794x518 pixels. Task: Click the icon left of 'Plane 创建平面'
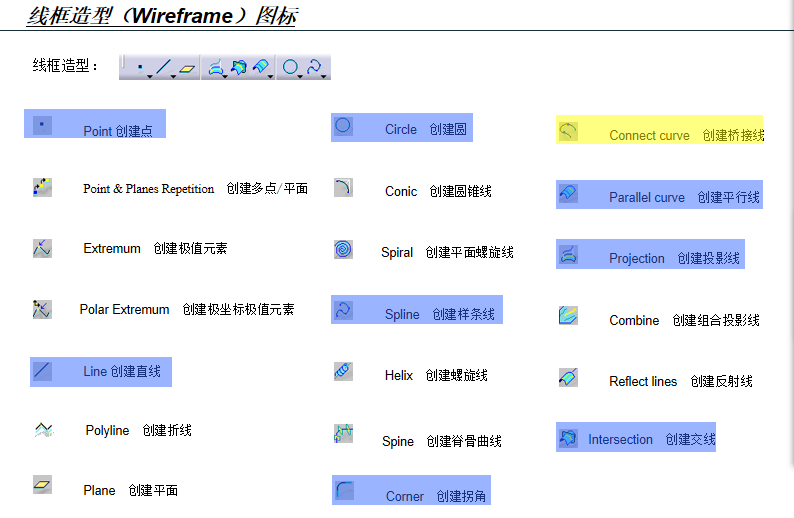click(43, 485)
